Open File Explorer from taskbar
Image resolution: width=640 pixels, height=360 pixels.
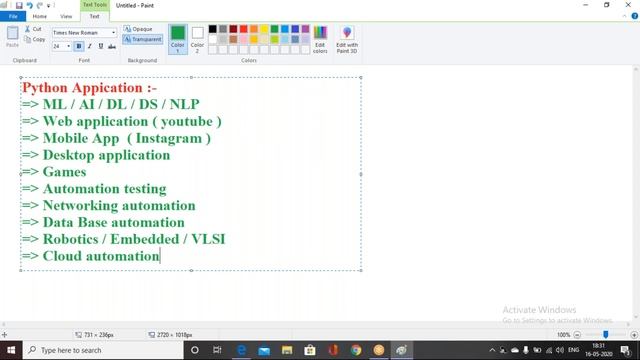click(x=287, y=350)
